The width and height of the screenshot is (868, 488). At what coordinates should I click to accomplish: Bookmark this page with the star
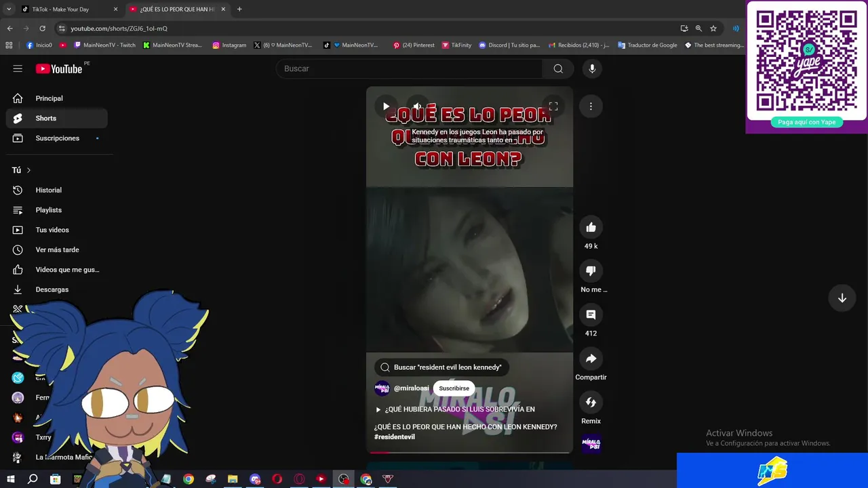[x=713, y=28]
